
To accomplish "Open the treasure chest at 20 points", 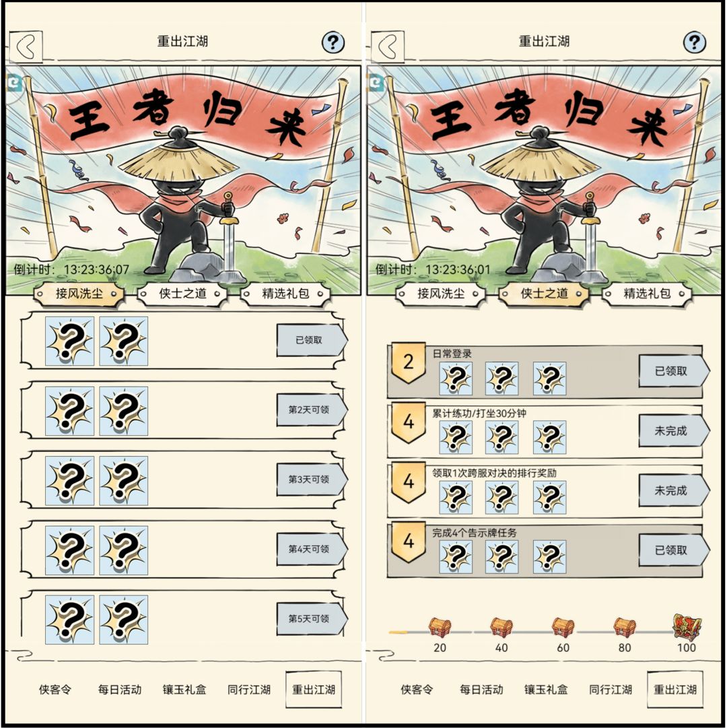I will tap(440, 627).
